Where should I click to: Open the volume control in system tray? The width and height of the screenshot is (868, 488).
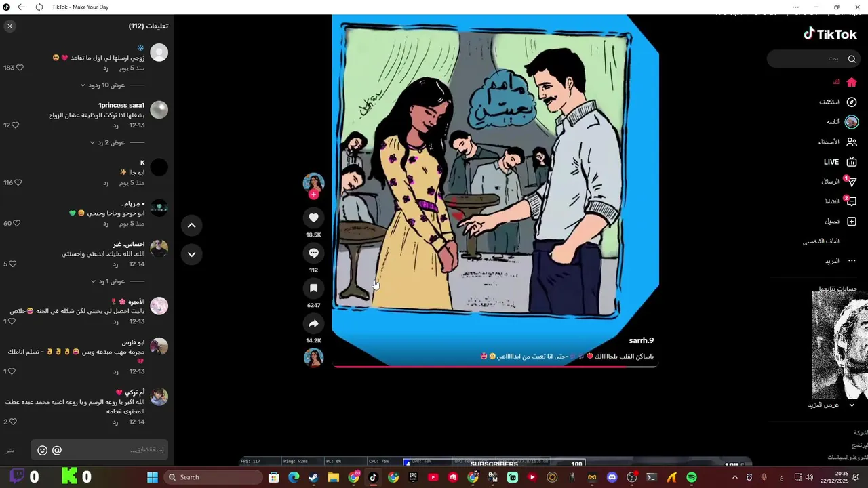click(809, 477)
